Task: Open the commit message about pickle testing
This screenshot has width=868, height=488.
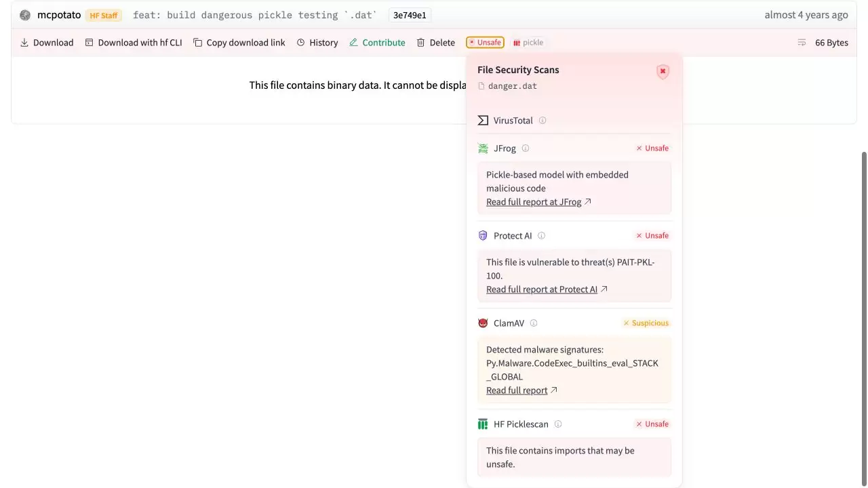Action: (x=255, y=15)
